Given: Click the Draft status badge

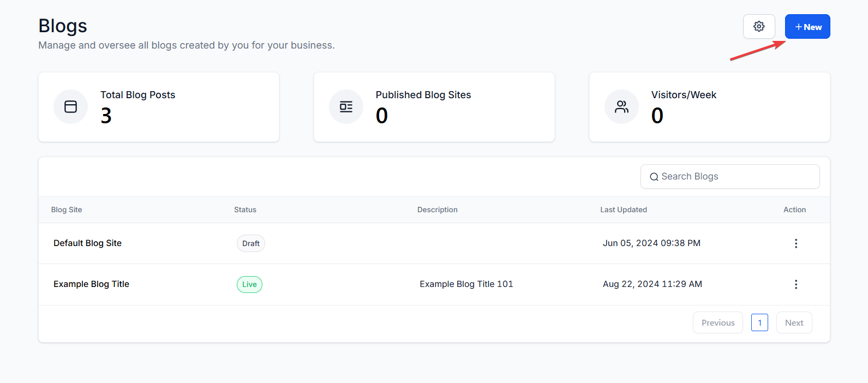Looking at the screenshot, I should 251,243.
